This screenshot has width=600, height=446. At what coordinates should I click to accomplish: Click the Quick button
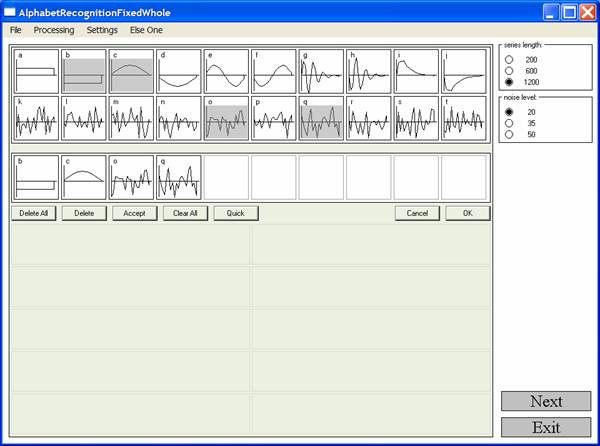pyautogui.click(x=236, y=213)
